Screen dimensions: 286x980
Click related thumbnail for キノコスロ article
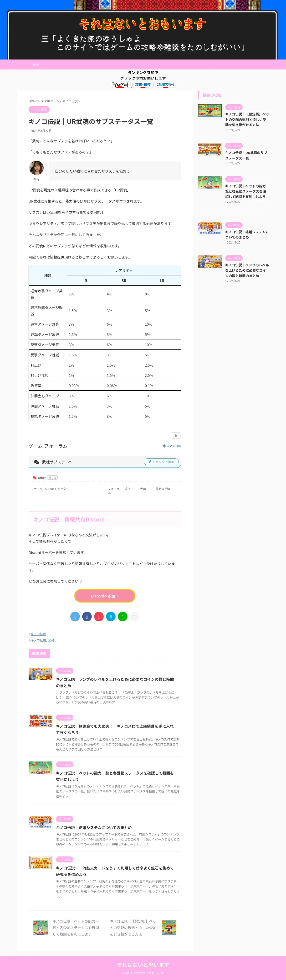click(x=40, y=721)
